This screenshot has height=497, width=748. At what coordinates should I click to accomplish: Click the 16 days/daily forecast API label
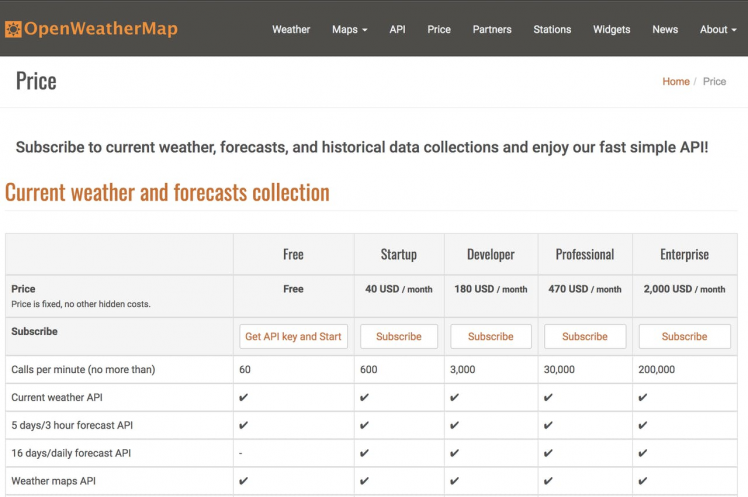tap(71, 453)
